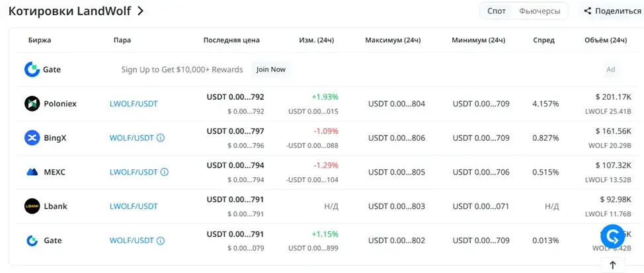Switch to the Спот tab
This screenshot has width=644, height=273.
tap(497, 11)
